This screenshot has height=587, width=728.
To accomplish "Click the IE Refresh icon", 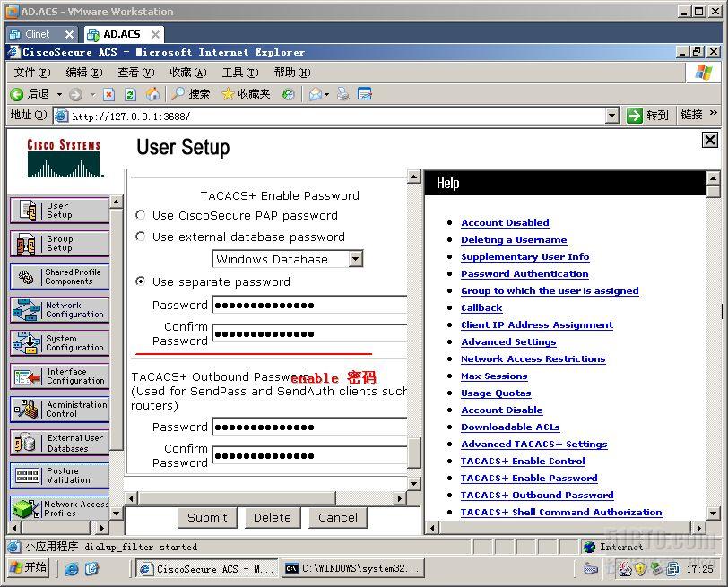I will 131,95.
